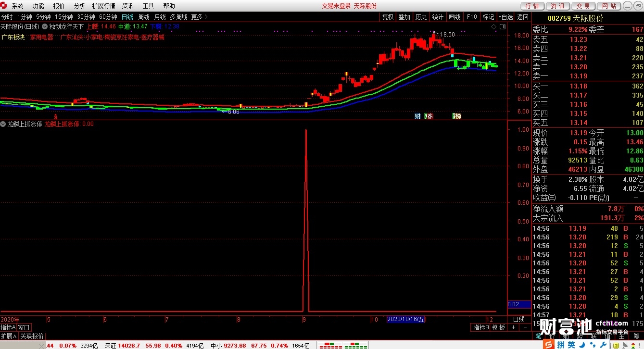Collapse the 龙麟上抓涨停 indicator arrow

[x=3, y=124]
